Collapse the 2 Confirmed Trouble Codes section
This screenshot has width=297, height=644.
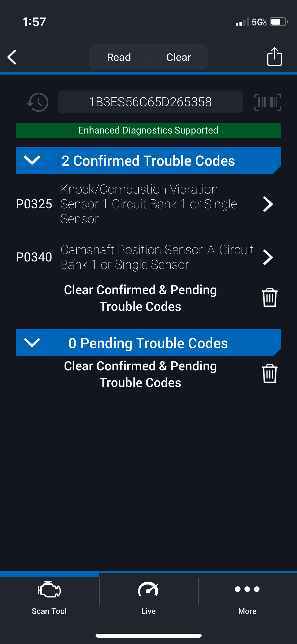coord(32,160)
